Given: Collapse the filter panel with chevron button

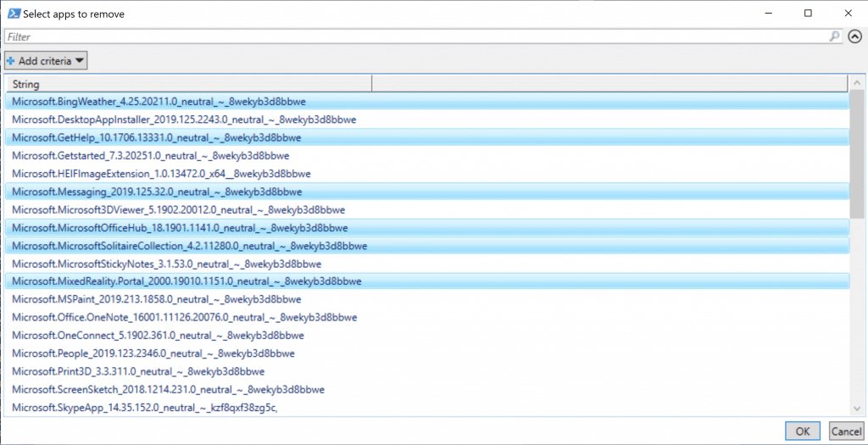Looking at the screenshot, I should [x=854, y=37].
